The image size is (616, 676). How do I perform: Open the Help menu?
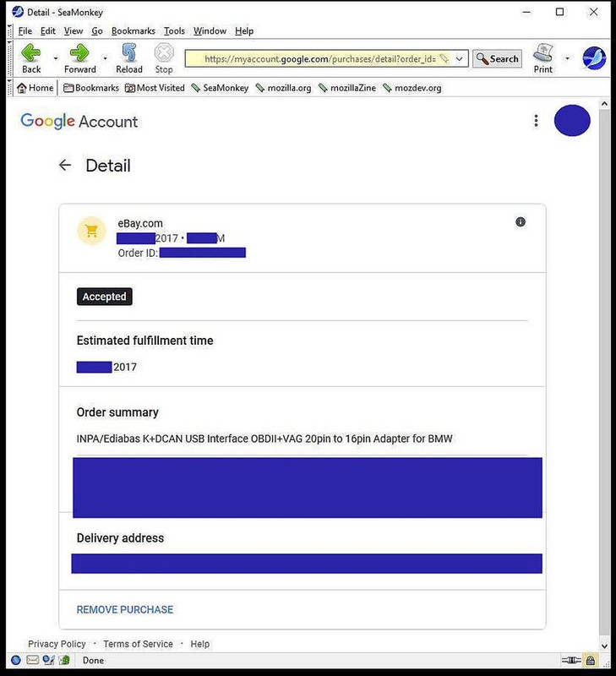[x=244, y=31]
